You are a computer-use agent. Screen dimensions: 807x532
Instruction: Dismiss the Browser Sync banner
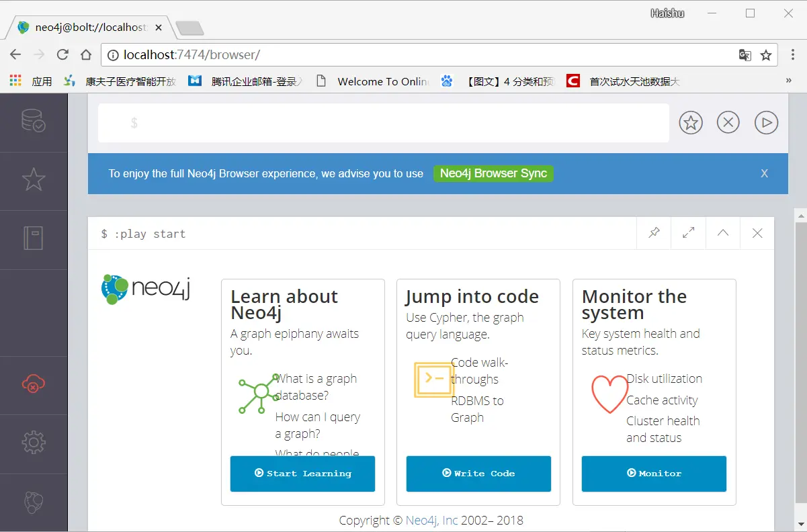pos(764,173)
